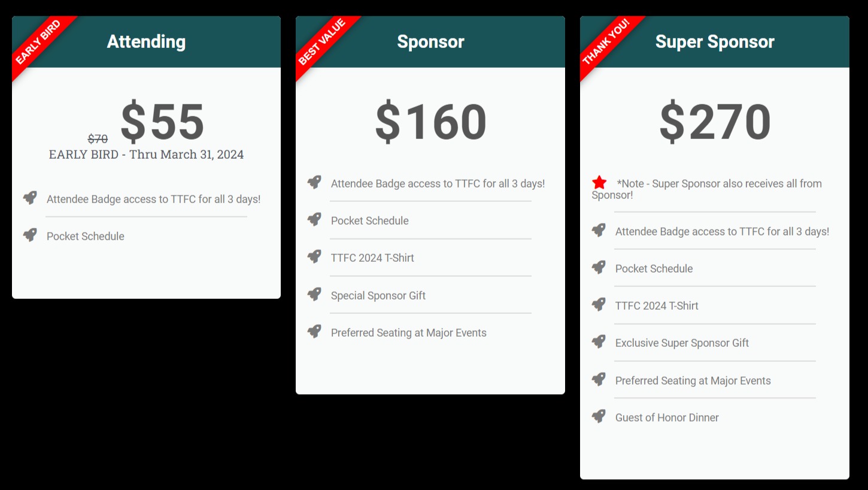Click the $160 Sponsor price
868x490 pixels.
point(430,122)
